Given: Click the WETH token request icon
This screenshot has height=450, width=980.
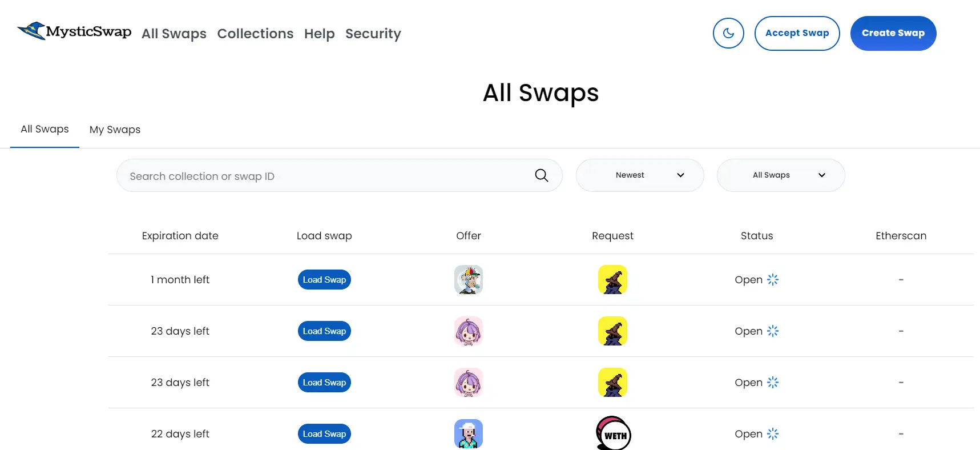Looking at the screenshot, I should [x=613, y=433].
